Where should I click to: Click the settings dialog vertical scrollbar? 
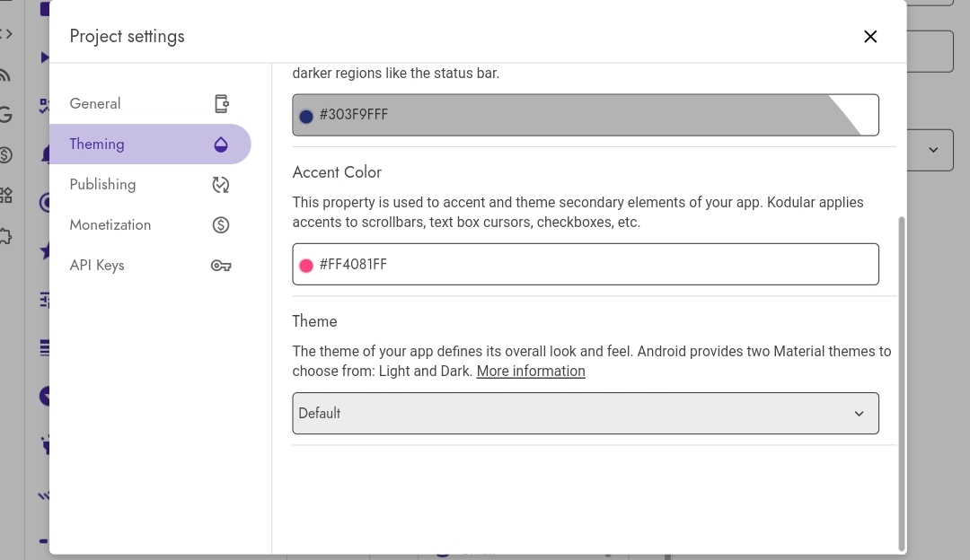(902, 377)
